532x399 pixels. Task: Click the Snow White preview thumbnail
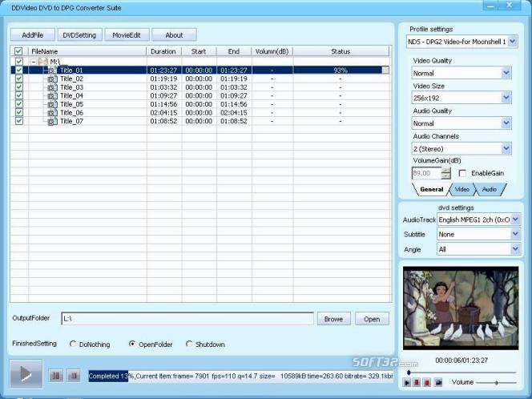coord(461,308)
